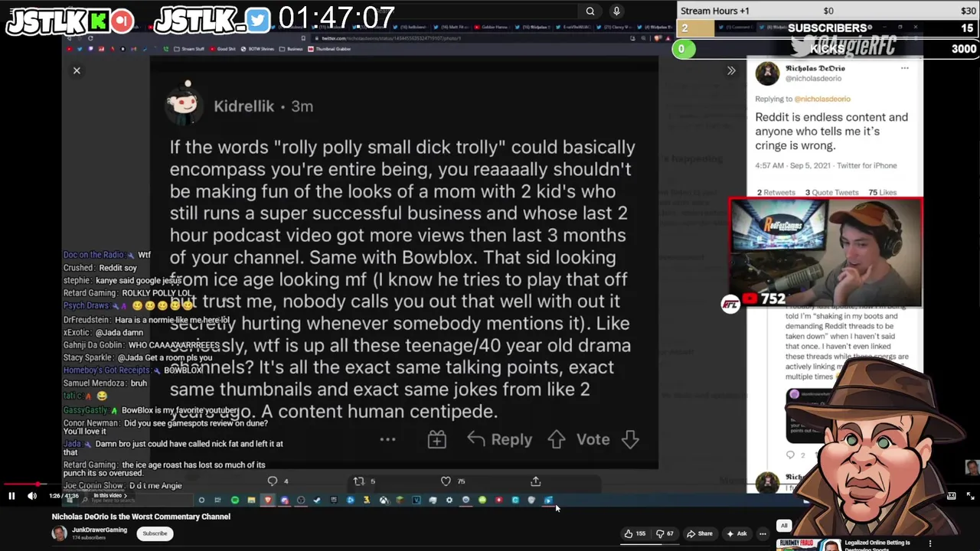
Task: Pause the YouTube video
Action: pos(11,496)
